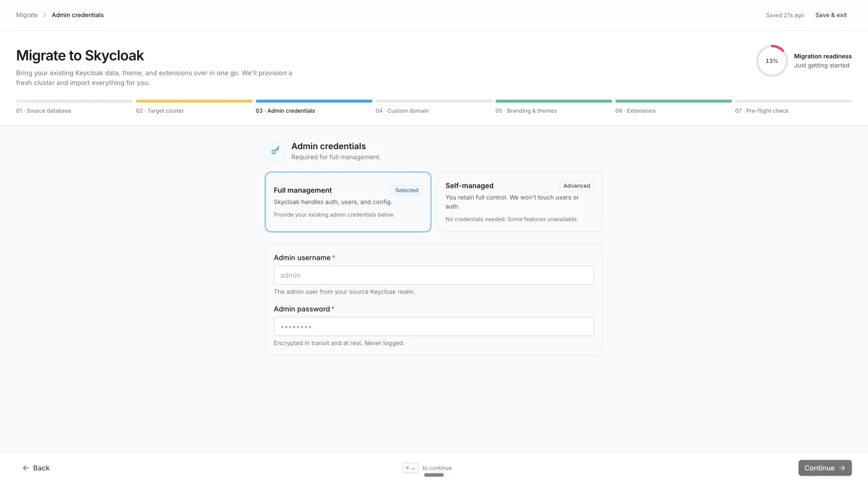
Task: Click 'Provide your existing admin credentials below.'
Action: (334, 215)
